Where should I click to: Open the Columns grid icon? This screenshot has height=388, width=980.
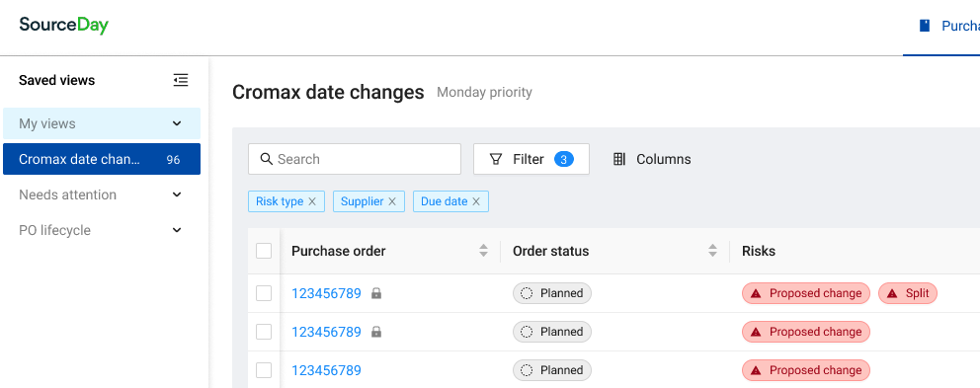click(x=619, y=159)
